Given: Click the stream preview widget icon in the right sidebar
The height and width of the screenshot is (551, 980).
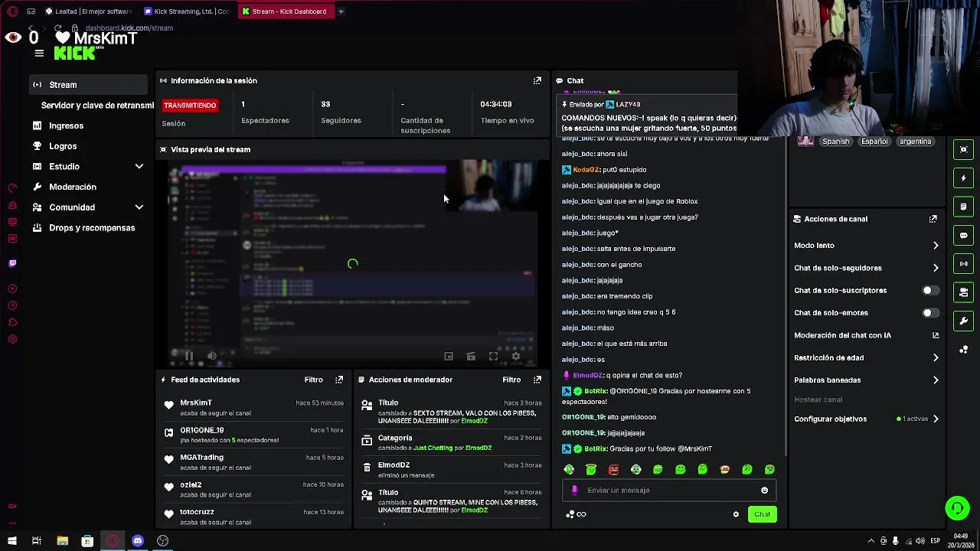Looking at the screenshot, I should pos(964,149).
